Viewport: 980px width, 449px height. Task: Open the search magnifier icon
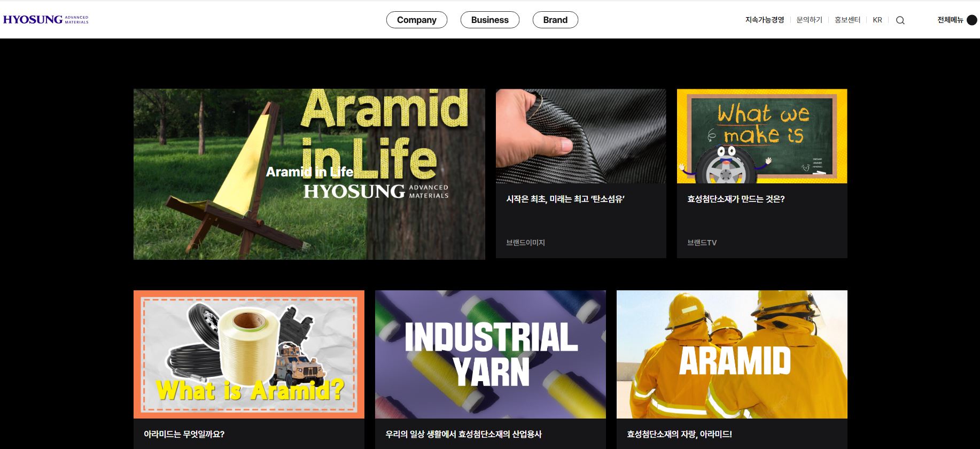pos(900,20)
